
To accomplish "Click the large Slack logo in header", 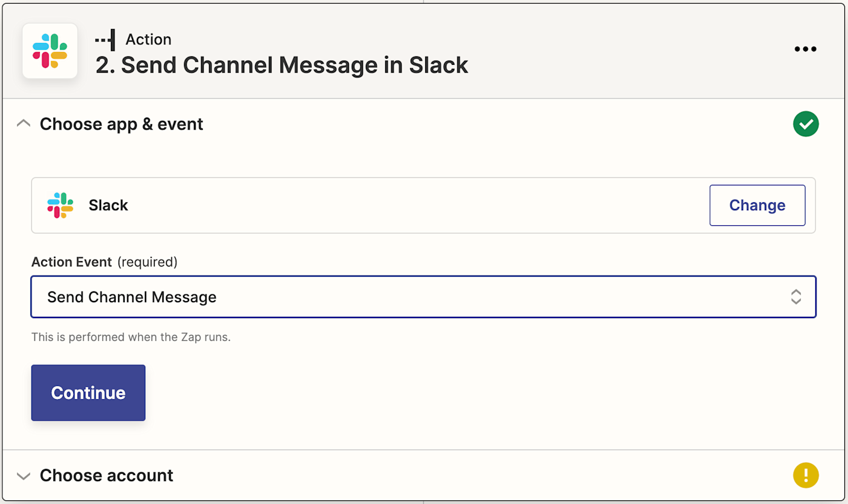I will coord(50,51).
